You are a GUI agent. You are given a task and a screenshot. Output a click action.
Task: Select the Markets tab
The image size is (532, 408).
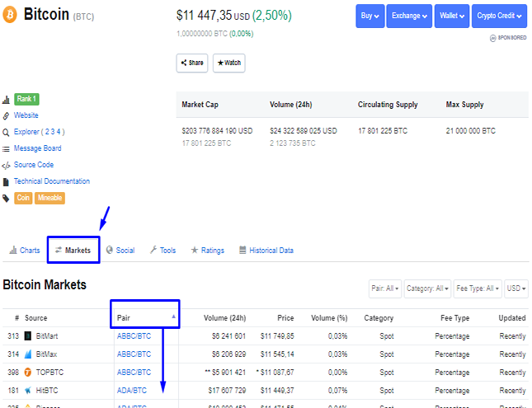tap(73, 251)
